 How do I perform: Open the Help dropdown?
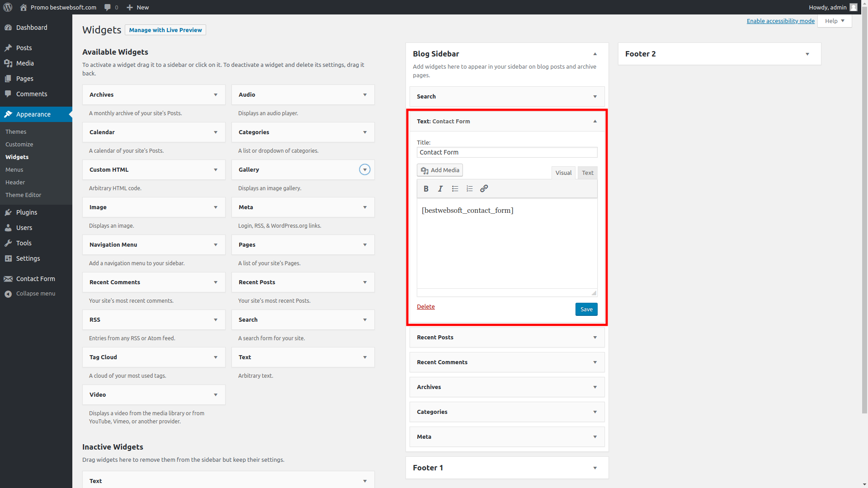(x=834, y=21)
